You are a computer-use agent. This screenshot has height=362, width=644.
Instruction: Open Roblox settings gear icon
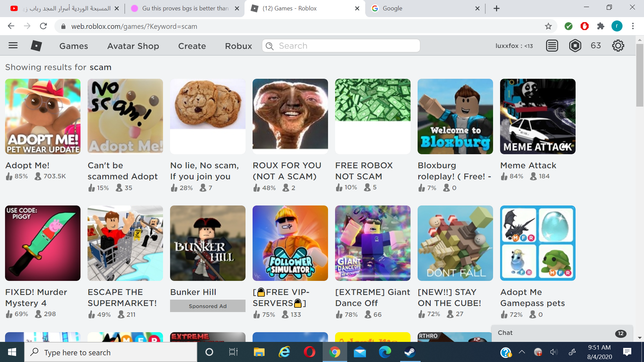coord(618,46)
